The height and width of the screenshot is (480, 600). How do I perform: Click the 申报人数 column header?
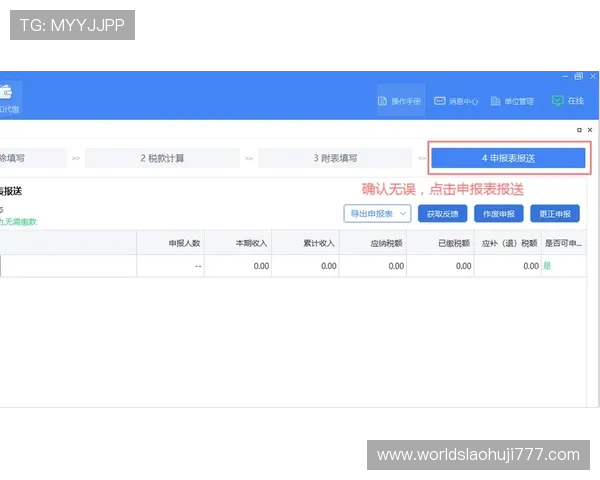pyautogui.click(x=171, y=243)
